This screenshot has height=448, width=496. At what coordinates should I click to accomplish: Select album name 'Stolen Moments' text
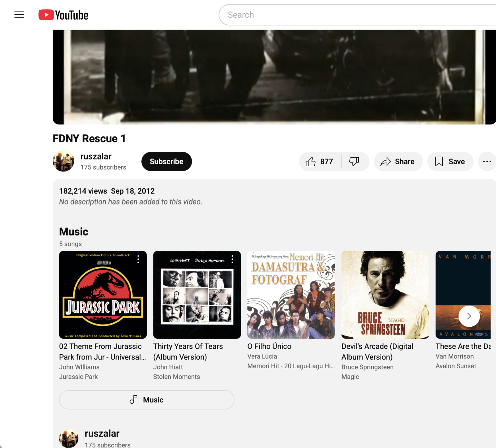click(176, 377)
